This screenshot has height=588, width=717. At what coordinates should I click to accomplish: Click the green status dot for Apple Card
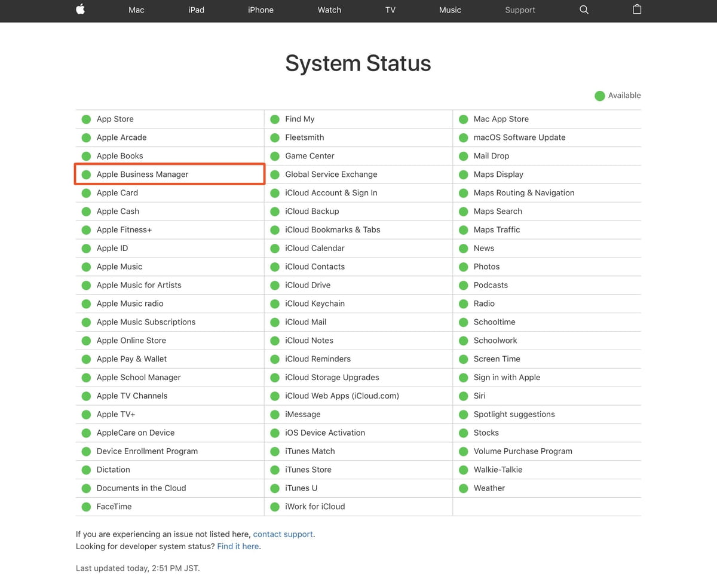click(86, 193)
